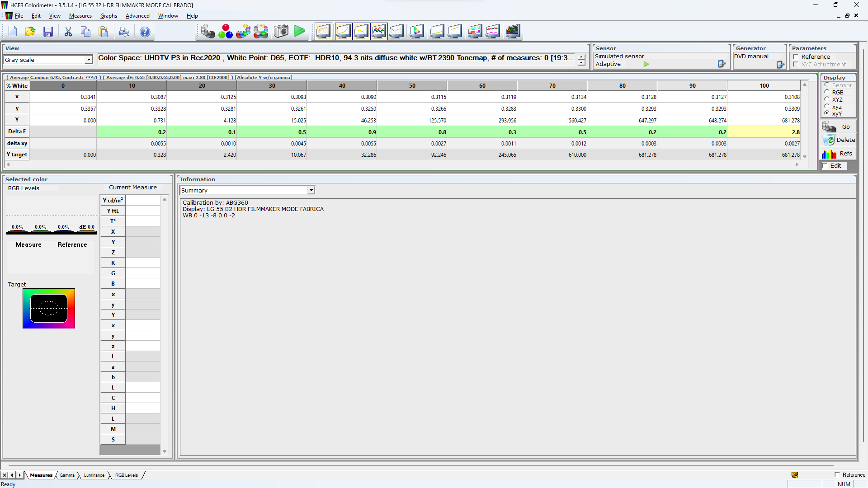Click the Target color gradient swatch
The height and width of the screenshot is (488, 868).
49,308
